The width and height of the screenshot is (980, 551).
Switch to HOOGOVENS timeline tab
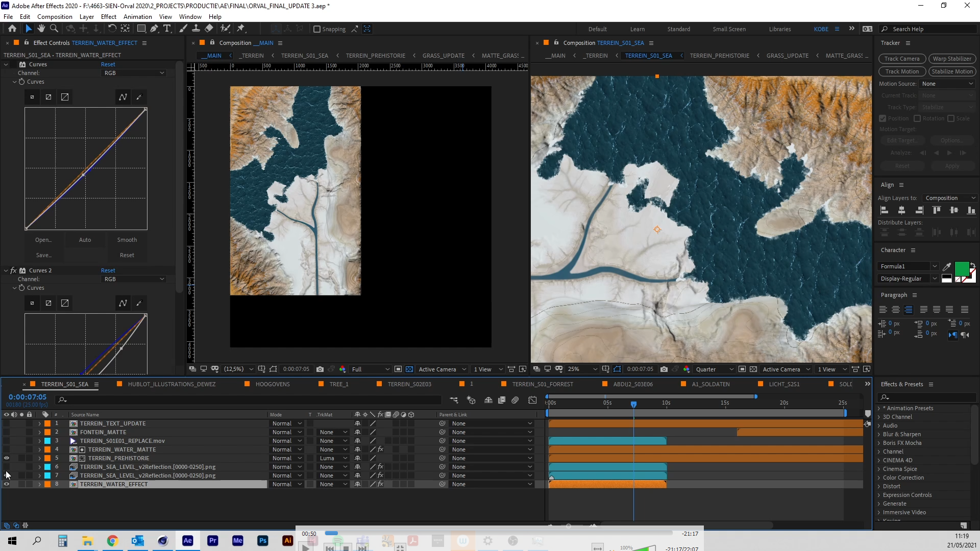tap(272, 384)
